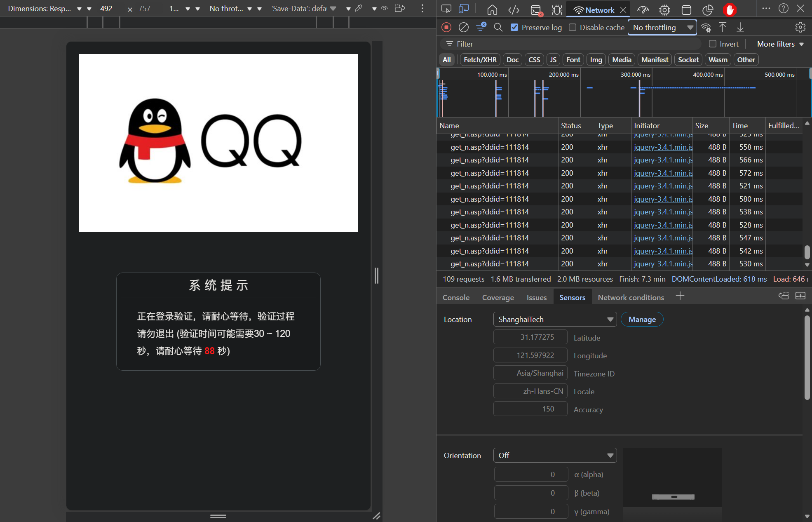Open the Orientation Off dropdown
Viewport: 812px width, 522px height.
coord(555,455)
